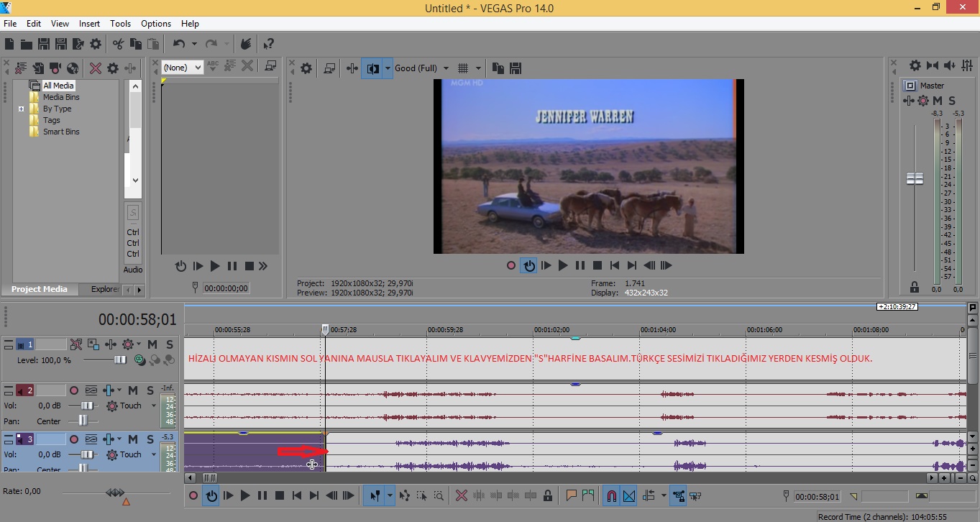The image size is (980, 522).
Task: Toggle snapping magnet icon
Action: coord(611,495)
